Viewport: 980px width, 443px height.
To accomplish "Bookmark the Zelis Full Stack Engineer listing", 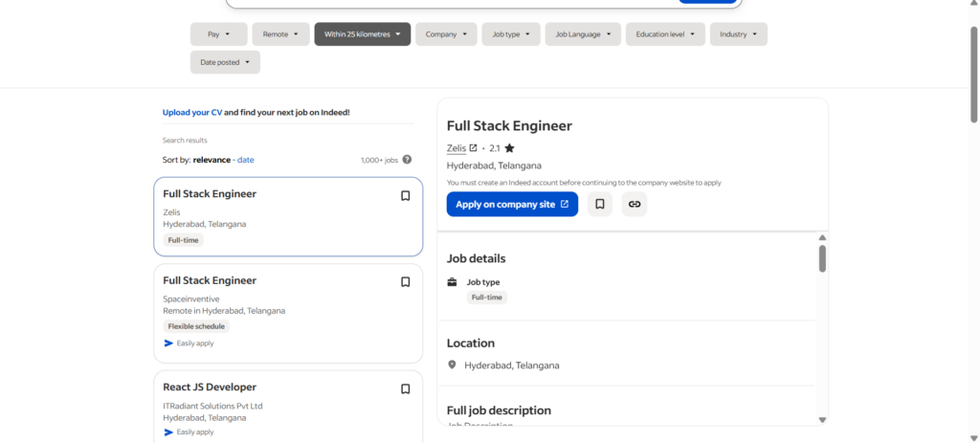I will click(x=405, y=195).
